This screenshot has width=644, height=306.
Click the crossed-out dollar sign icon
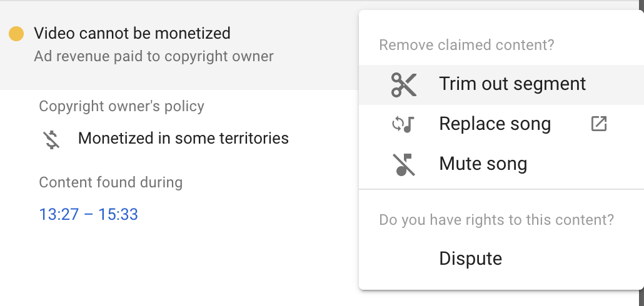click(53, 139)
